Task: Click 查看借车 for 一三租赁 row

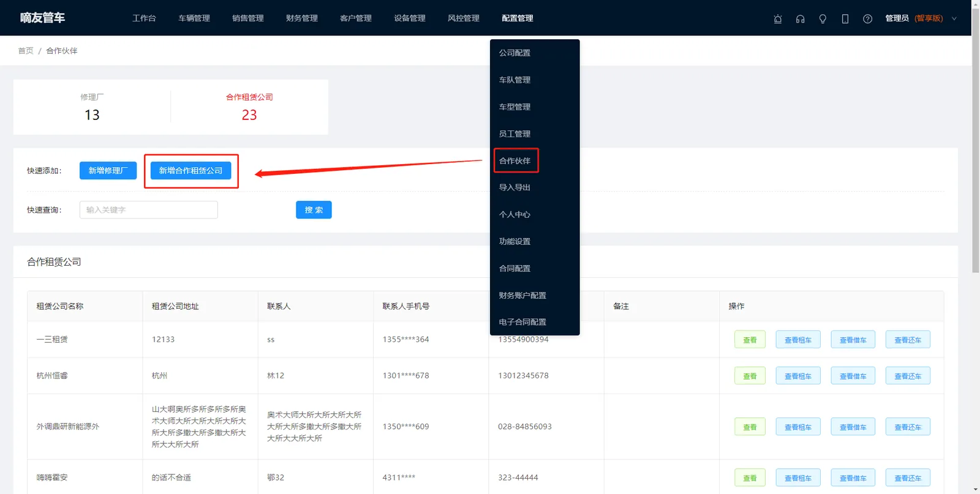Action: pos(853,340)
